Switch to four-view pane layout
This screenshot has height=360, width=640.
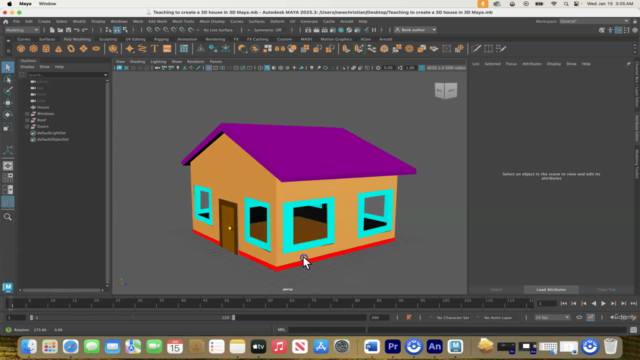click(x=8, y=178)
